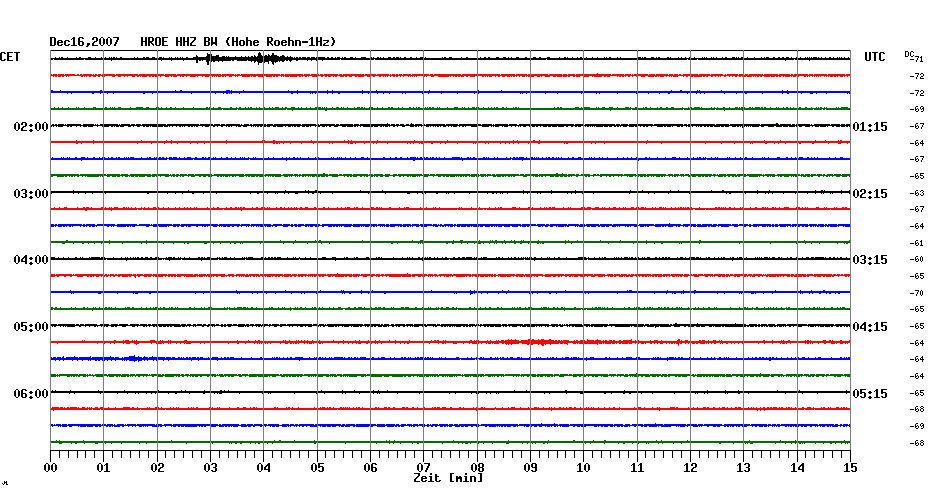The width and height of the screenshot is (930, 494).
Task: Click the seismic event burst on top black trace
Action: (x=243, y=58)
